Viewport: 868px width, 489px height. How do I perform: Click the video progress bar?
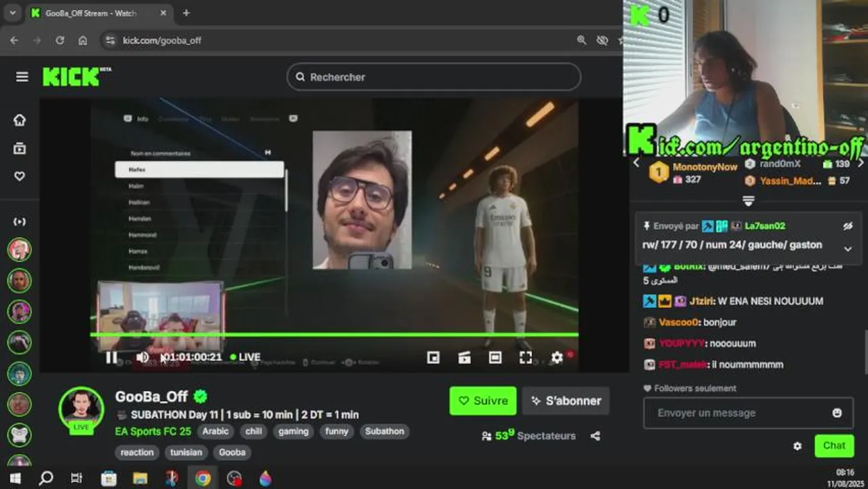click(334, 335)
